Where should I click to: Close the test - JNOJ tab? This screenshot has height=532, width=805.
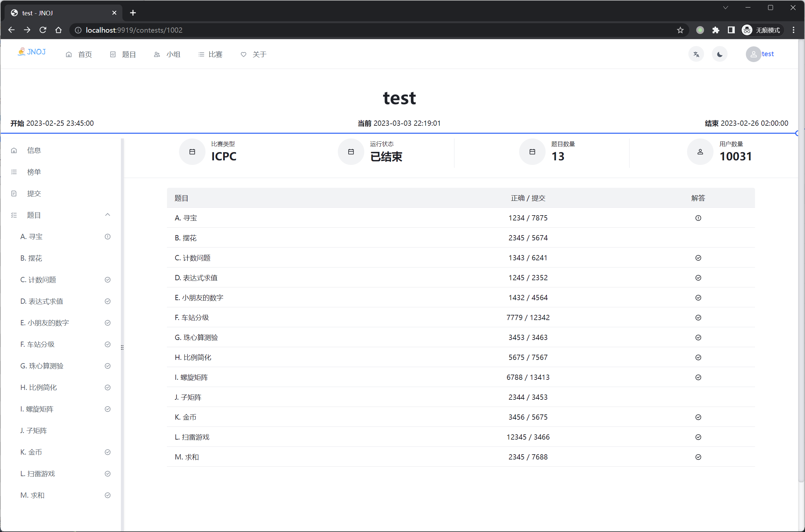114,13
